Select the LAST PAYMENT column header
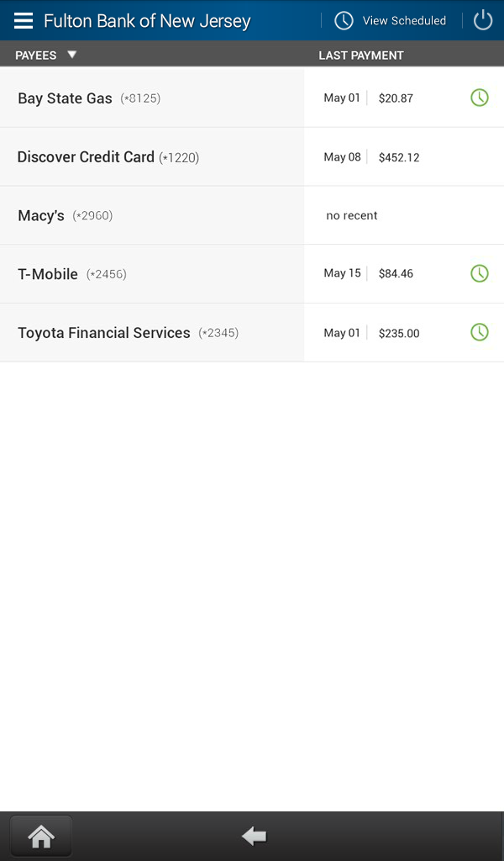Image resolution: width=504 pixels, height=861 pixels. pyautogui.click(x=360, y=54)
